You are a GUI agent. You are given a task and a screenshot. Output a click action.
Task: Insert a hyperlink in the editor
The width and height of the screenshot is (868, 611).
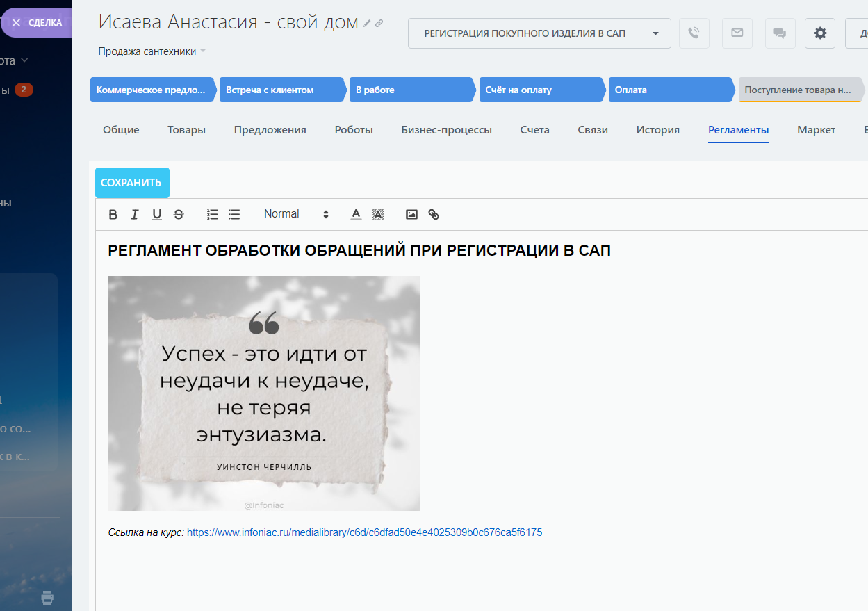(434, 215)
